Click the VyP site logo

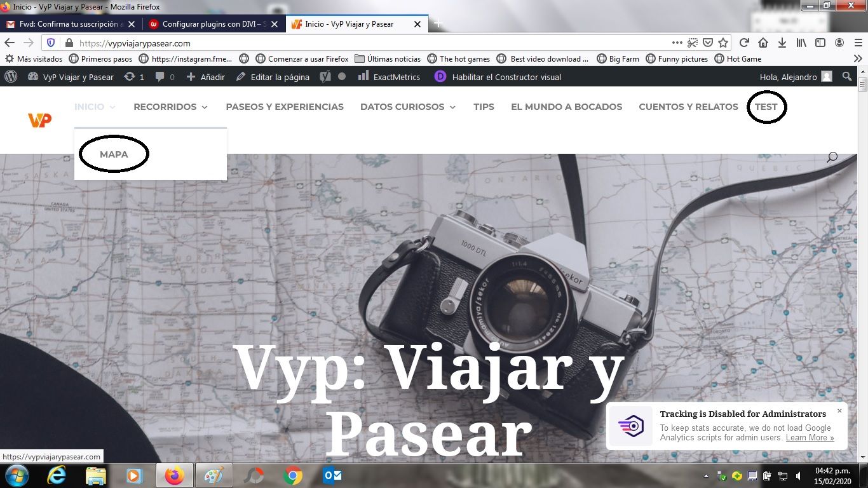point(39,119)
